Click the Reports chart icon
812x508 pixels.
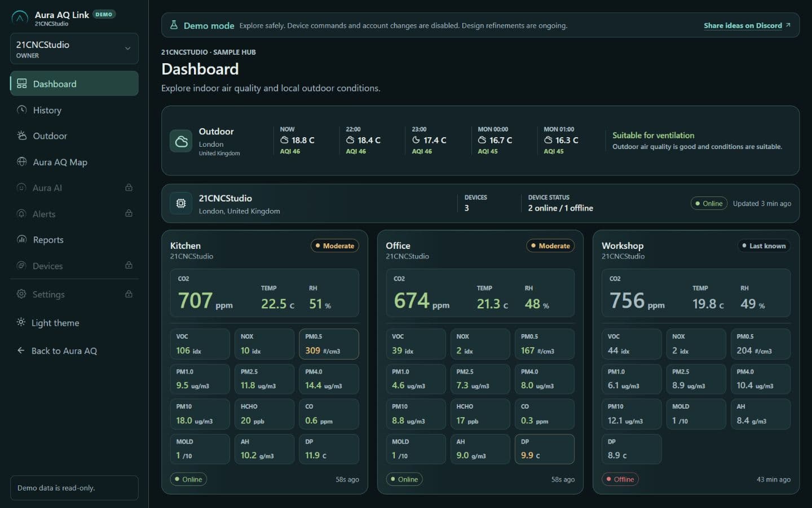point(22,239)
